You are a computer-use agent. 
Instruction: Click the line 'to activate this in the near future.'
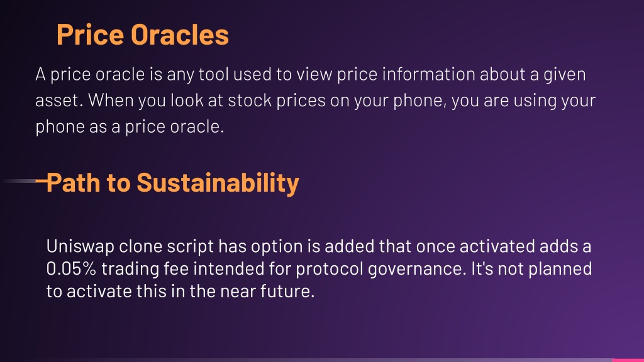(180, 292)
